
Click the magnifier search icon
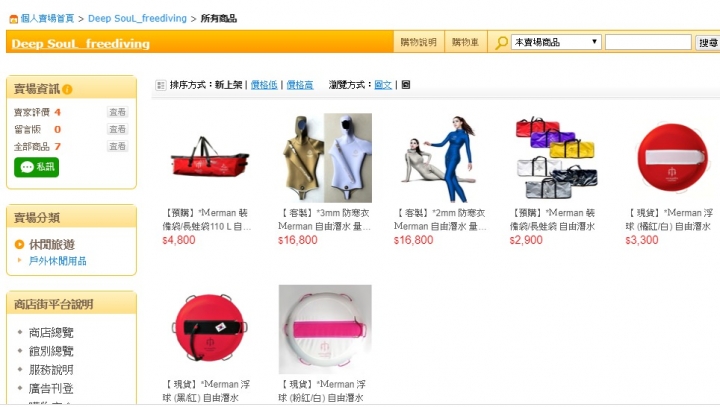[501, 43]
